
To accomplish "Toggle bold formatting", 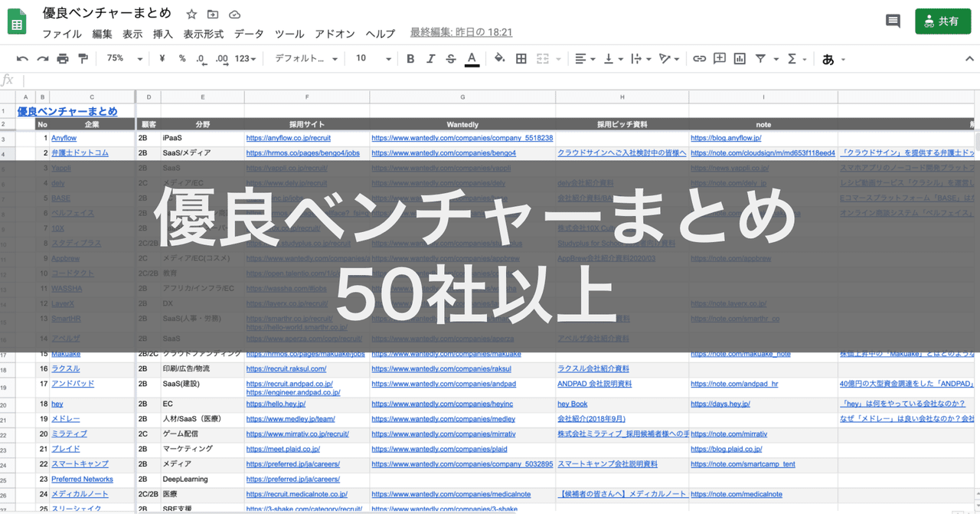I will pyautogui.click(x=410, y=58).
